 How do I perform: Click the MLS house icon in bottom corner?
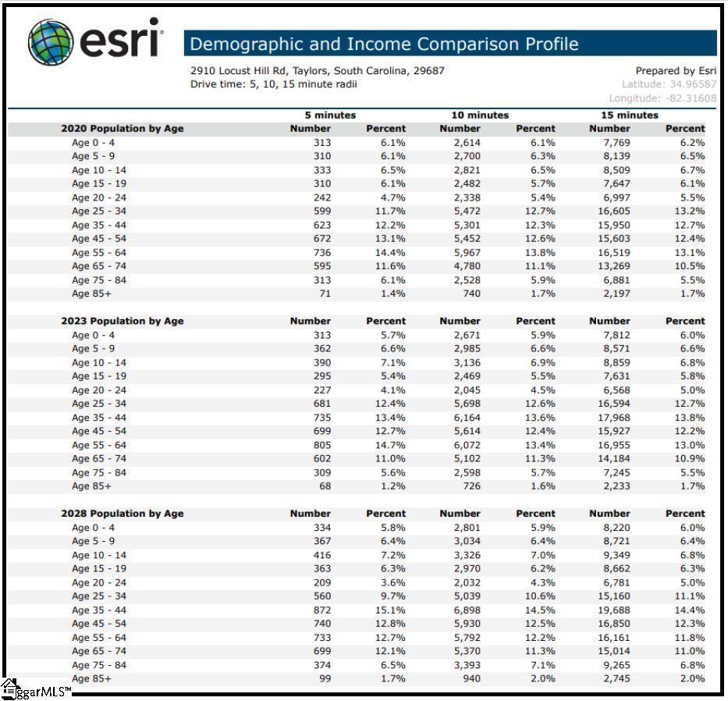tap(10, 688)
